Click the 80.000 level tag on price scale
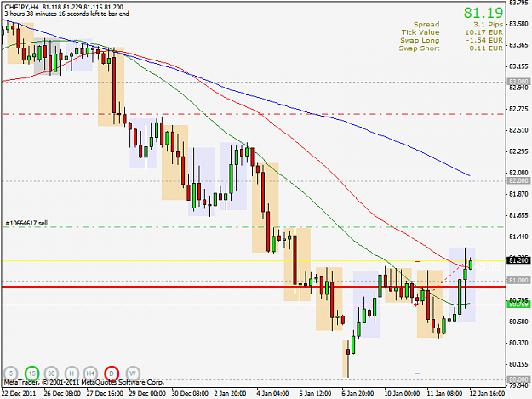 (518, 379)
